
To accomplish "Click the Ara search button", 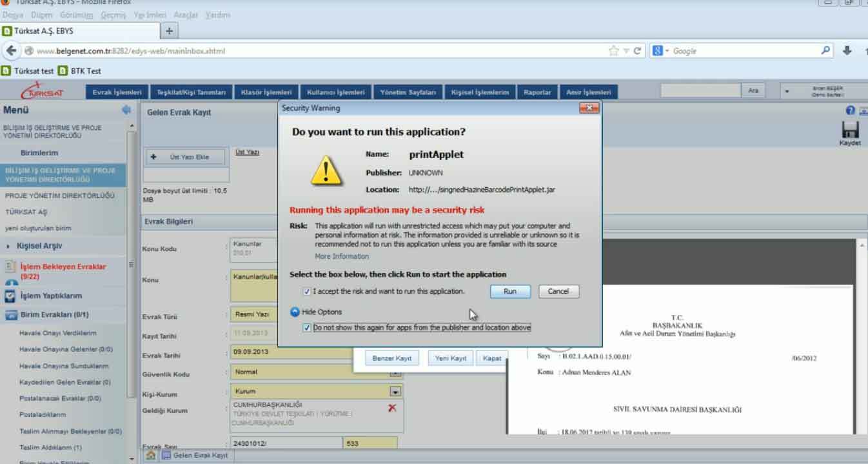I will (753, 91).
